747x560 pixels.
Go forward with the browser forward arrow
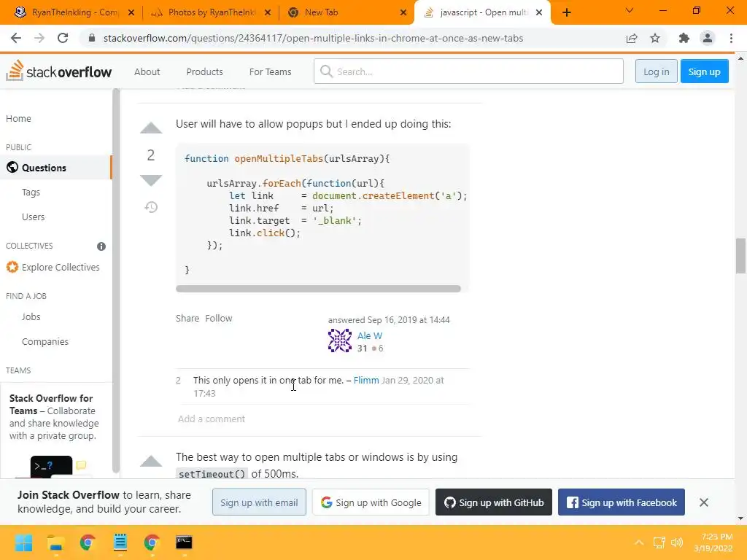coord(39,38)
